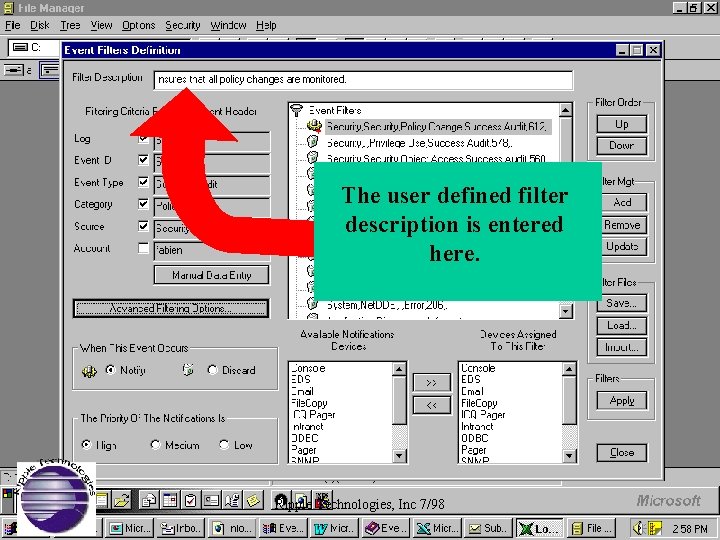Click the Close button in the dialog

coord(622,453)
